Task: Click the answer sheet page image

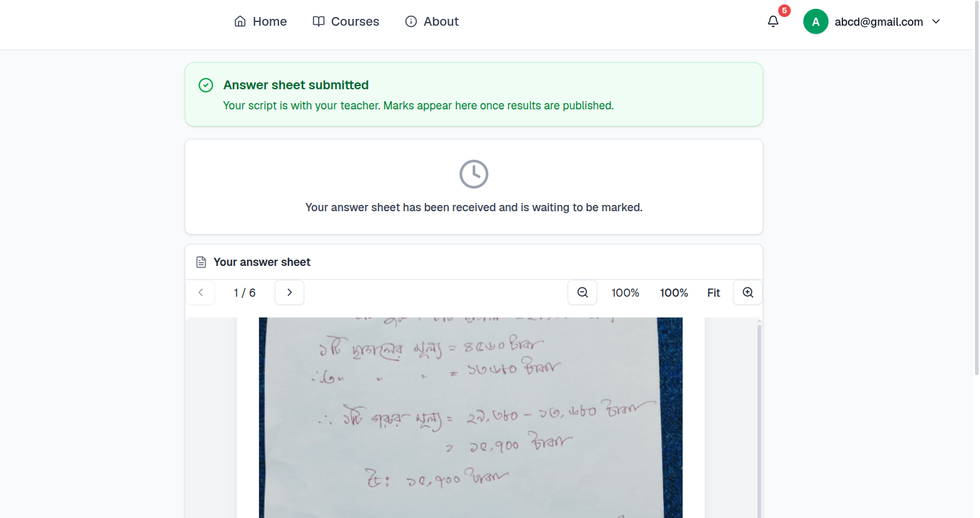Action: [x=471, y=417]
